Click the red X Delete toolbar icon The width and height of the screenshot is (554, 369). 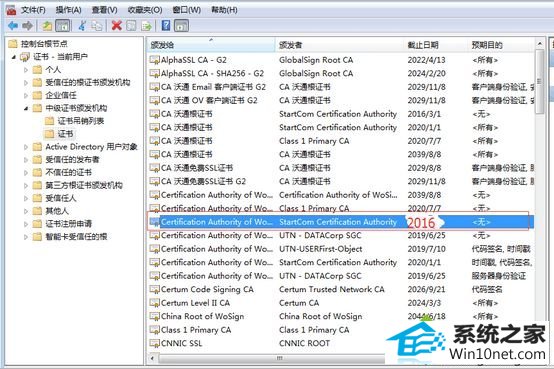click(116, 25)
